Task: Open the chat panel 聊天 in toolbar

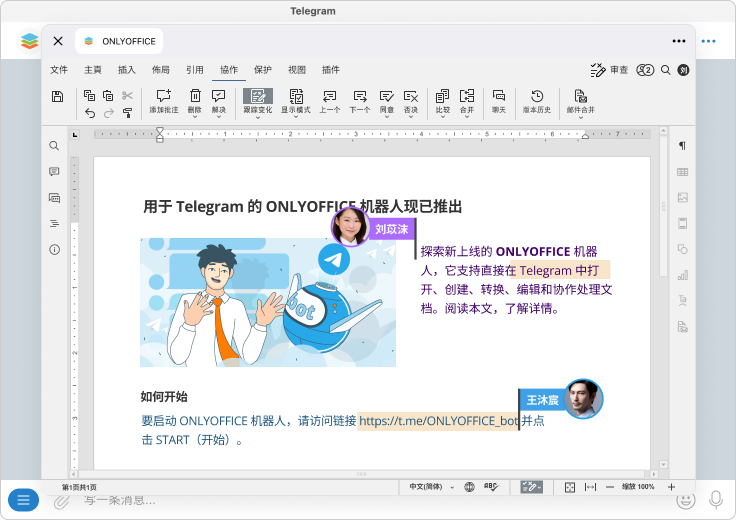Action: [498, 101]
